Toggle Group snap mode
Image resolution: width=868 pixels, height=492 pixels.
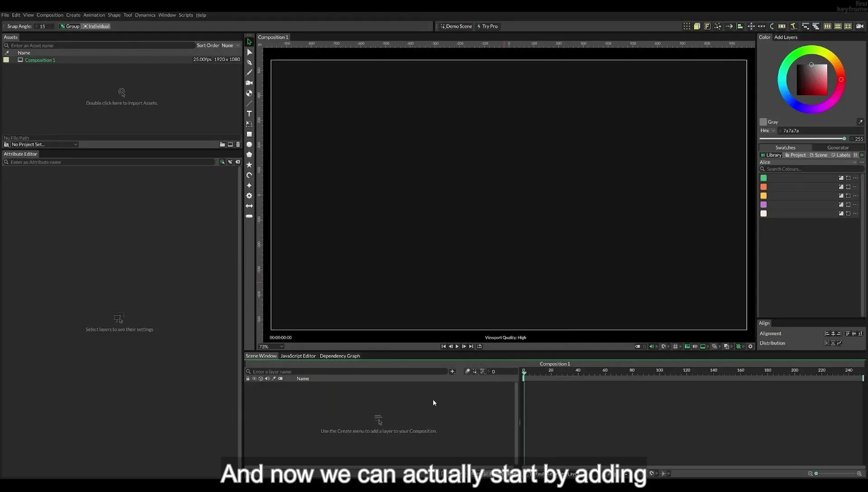pos(70,26)
